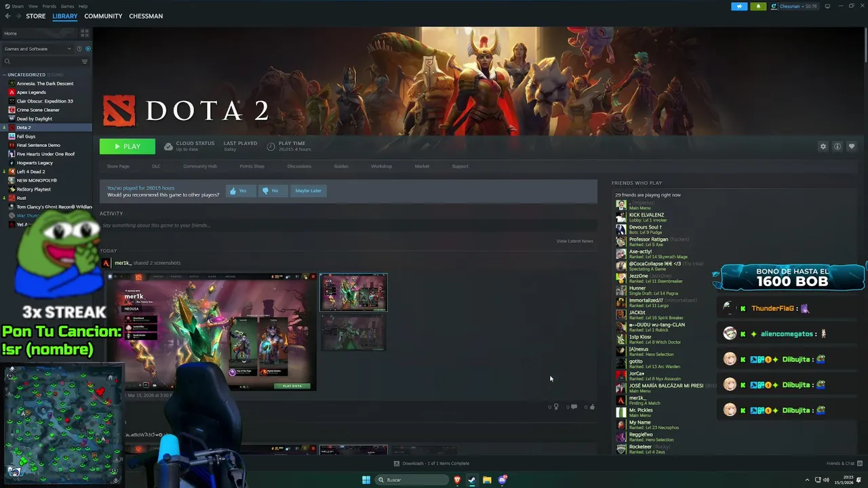
Task: Toggle the ready-to-play filter icon
Action: [x=88, y=49]
